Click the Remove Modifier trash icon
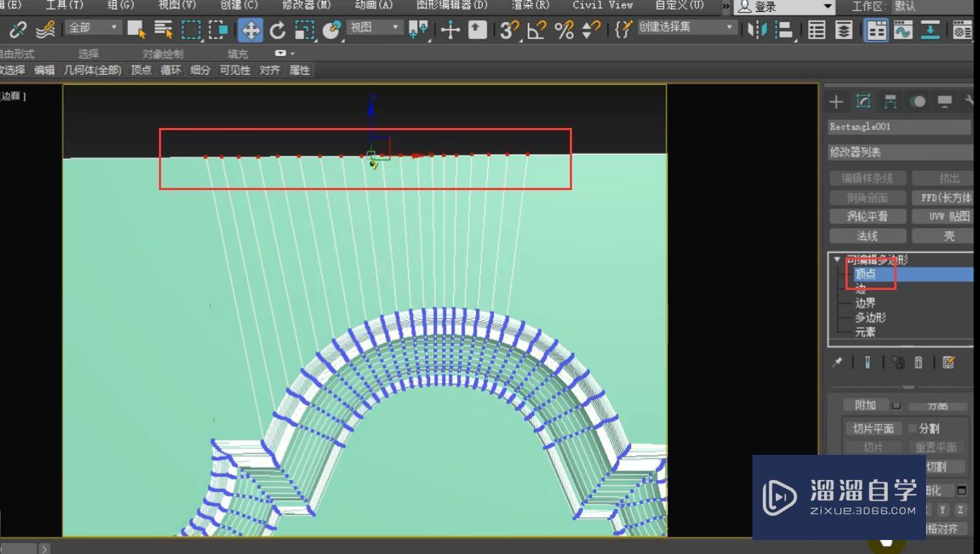The height and width of the screenshot is (554, 980). (918, 362)
